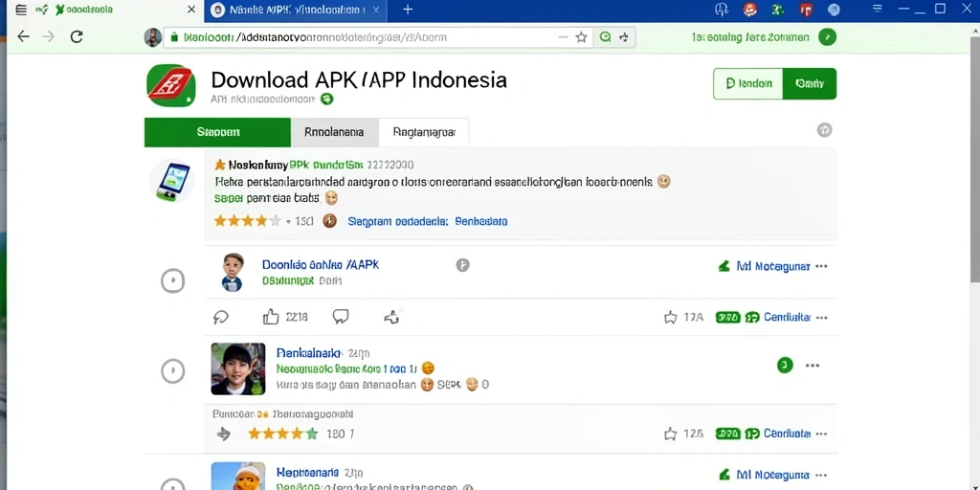Screen dimensions: 980x490
Task: Click the outlined D lendoin button
Action: click(x=748, y=84)
